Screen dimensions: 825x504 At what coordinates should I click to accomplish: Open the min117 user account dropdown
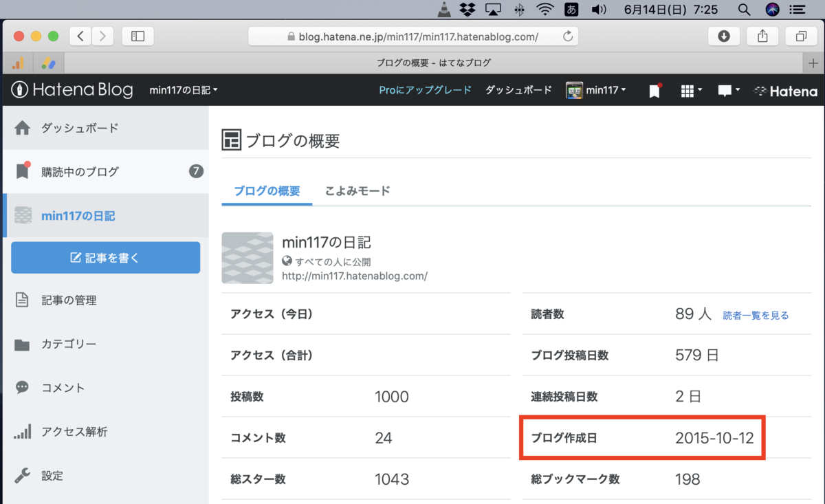pos(595,90)
